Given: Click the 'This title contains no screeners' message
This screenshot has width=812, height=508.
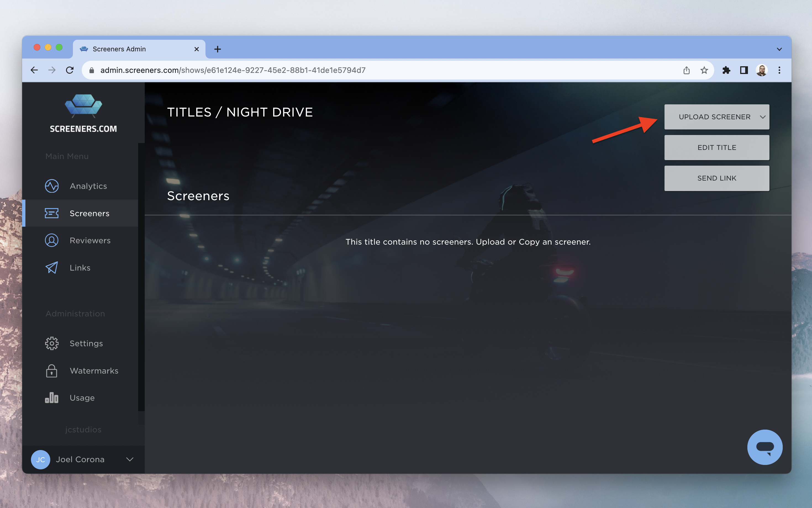Looking at the screenshot, I should click(x=468, y=242).
